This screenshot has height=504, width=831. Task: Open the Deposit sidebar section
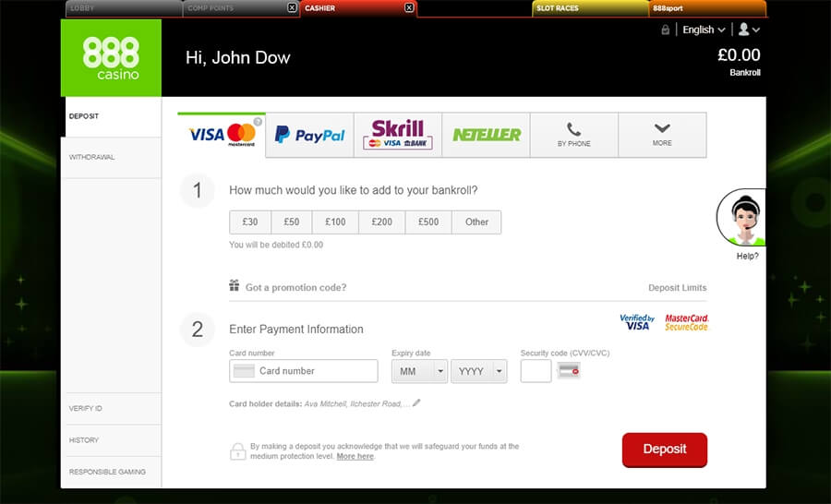[x=112, y=116]
